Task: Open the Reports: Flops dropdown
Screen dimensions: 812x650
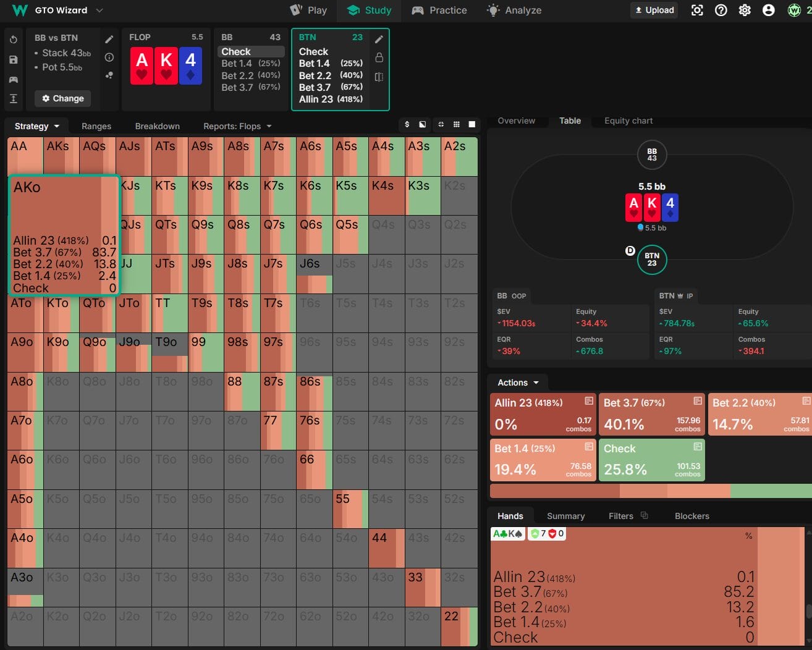Action: (x=237, y=126)
